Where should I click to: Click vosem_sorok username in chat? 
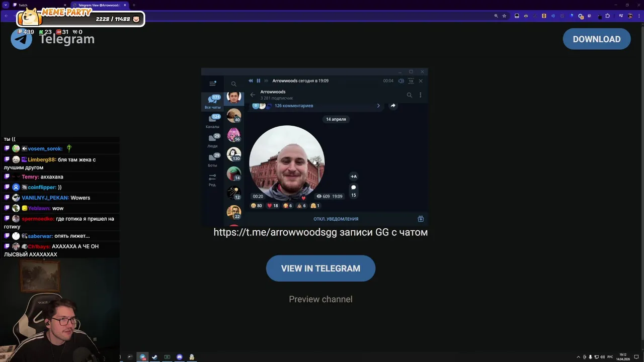coord(45,149)
